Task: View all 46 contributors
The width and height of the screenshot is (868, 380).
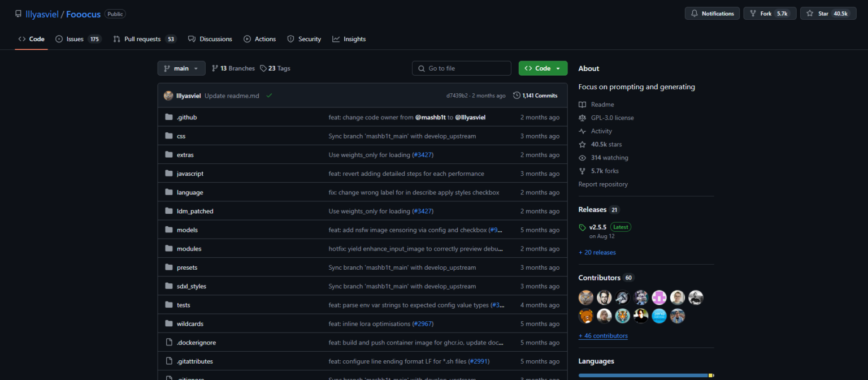Action: click(603, 335)
